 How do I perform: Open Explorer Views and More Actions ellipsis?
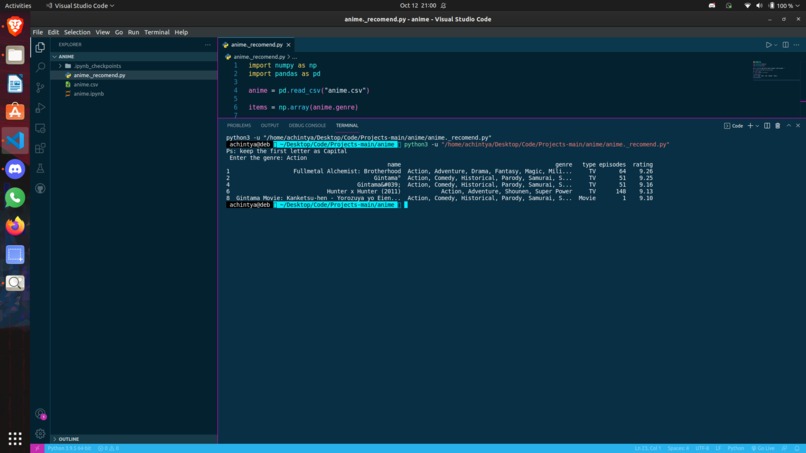tap(208, 45)
